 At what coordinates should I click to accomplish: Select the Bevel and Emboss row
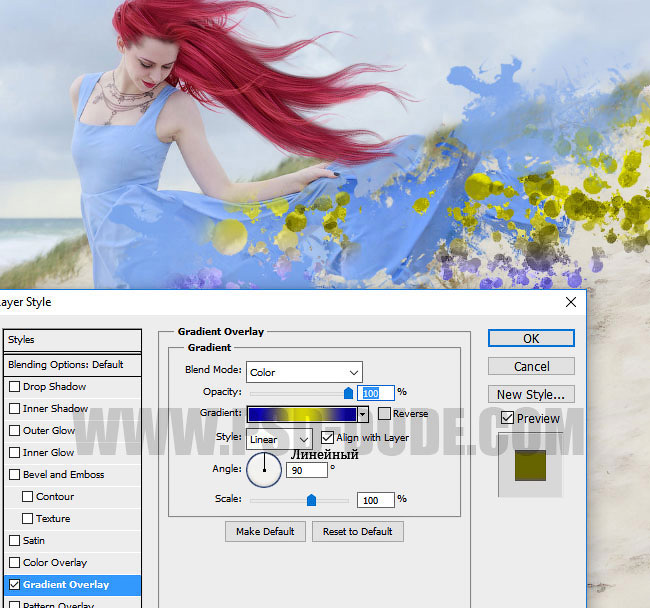click(73, 474)
